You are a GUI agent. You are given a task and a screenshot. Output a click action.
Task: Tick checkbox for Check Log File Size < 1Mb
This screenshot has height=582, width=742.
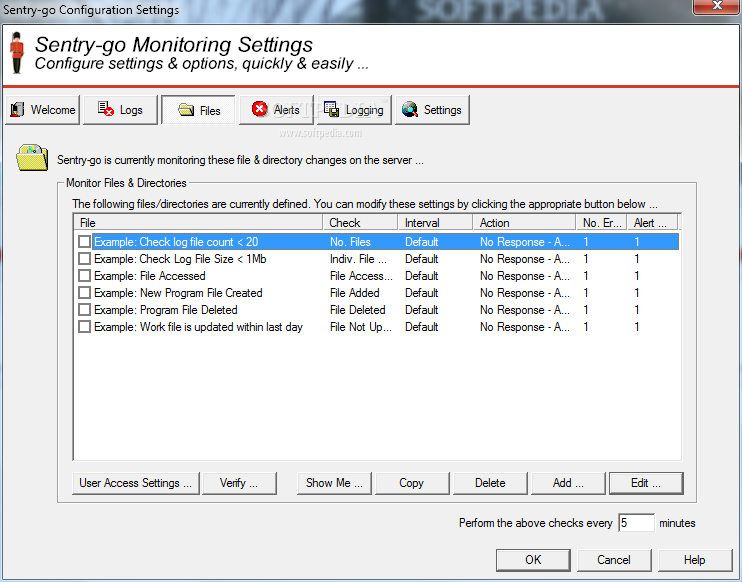point(84,259)
